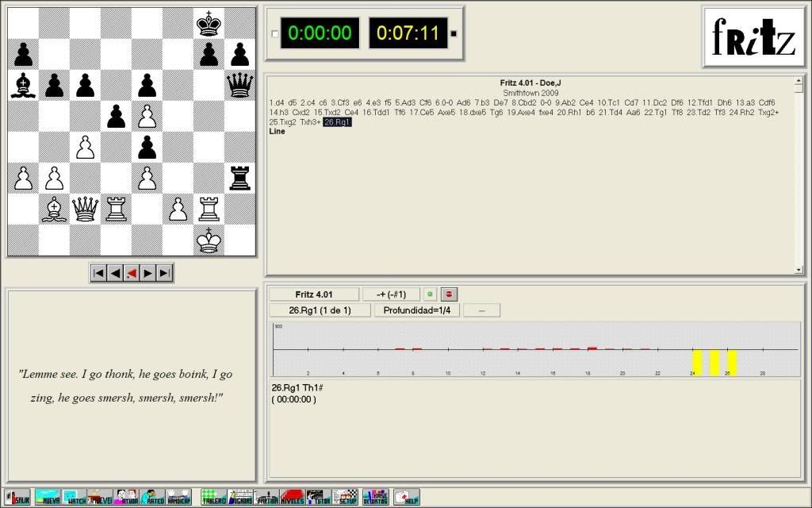Click the Fritz 4.01 engine button

(313, 294)
